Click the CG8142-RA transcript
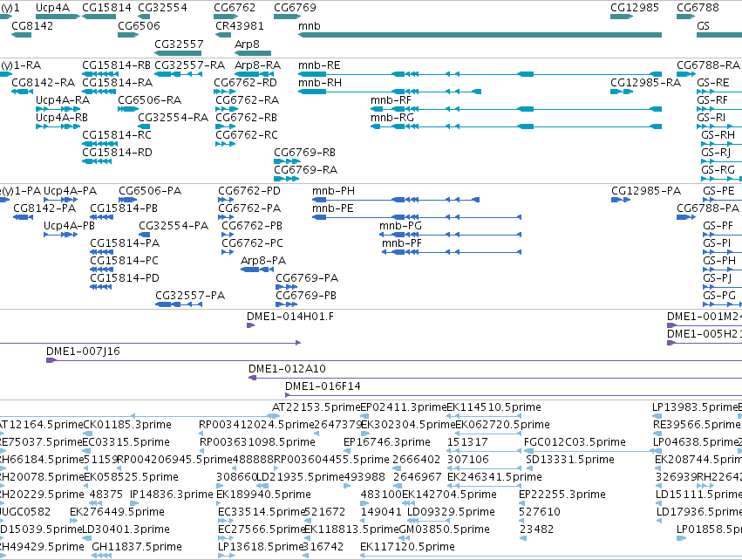This screenshot has height=560, width=742. pyautogui.click(x=23, y=92)
